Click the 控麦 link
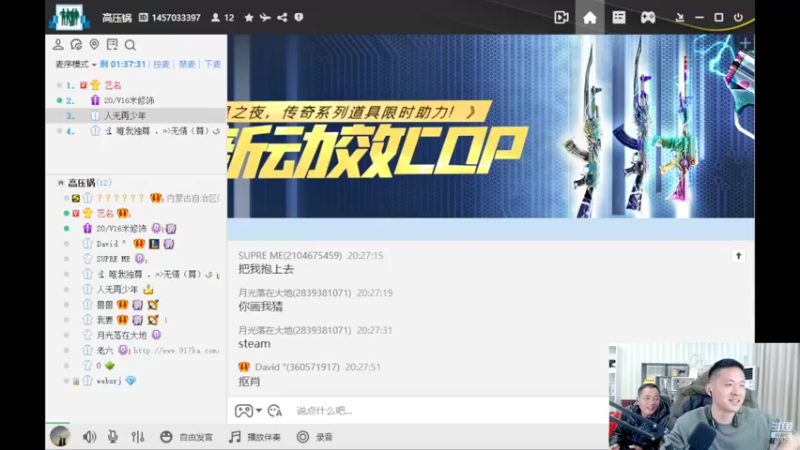 tap(161, 64)
